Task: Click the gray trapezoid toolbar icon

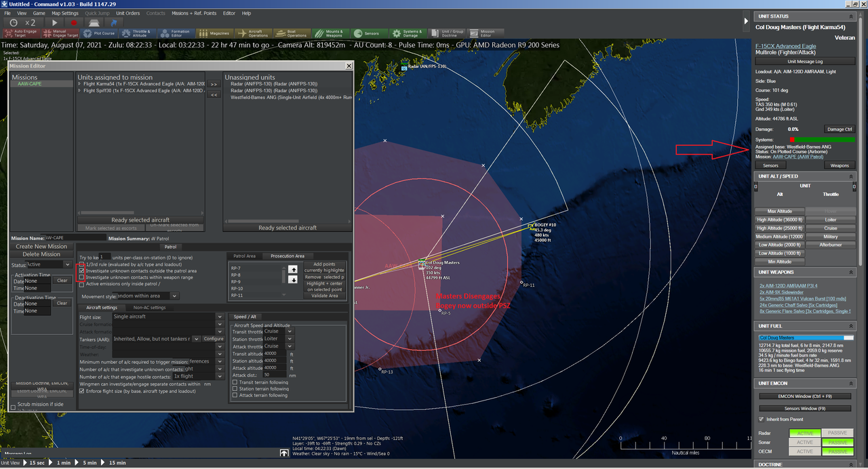Action: [94, 22]
